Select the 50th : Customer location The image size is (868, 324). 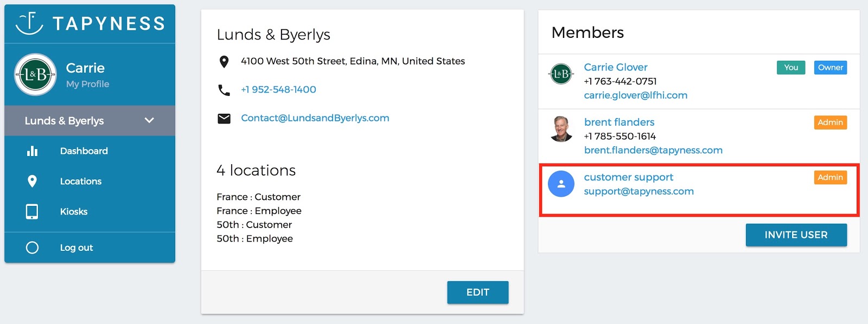pos(254,224)
